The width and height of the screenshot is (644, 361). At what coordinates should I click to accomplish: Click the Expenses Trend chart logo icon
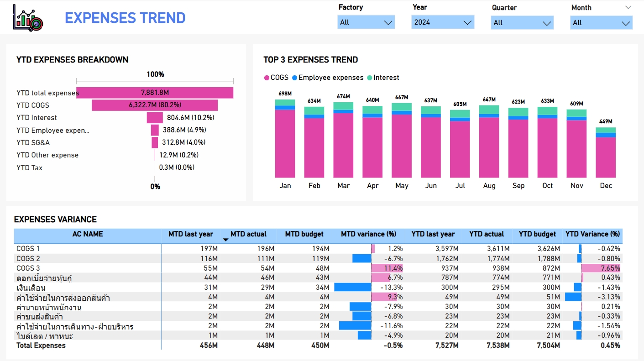(x=28, y=17)
